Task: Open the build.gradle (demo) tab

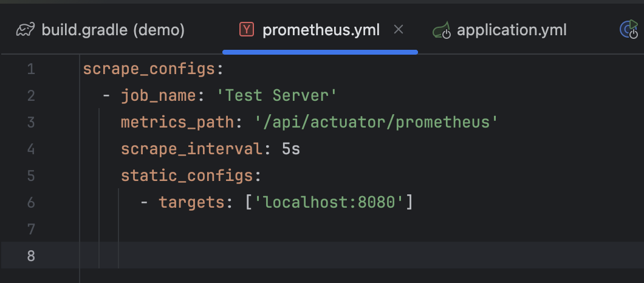Action: click(100, 30)
